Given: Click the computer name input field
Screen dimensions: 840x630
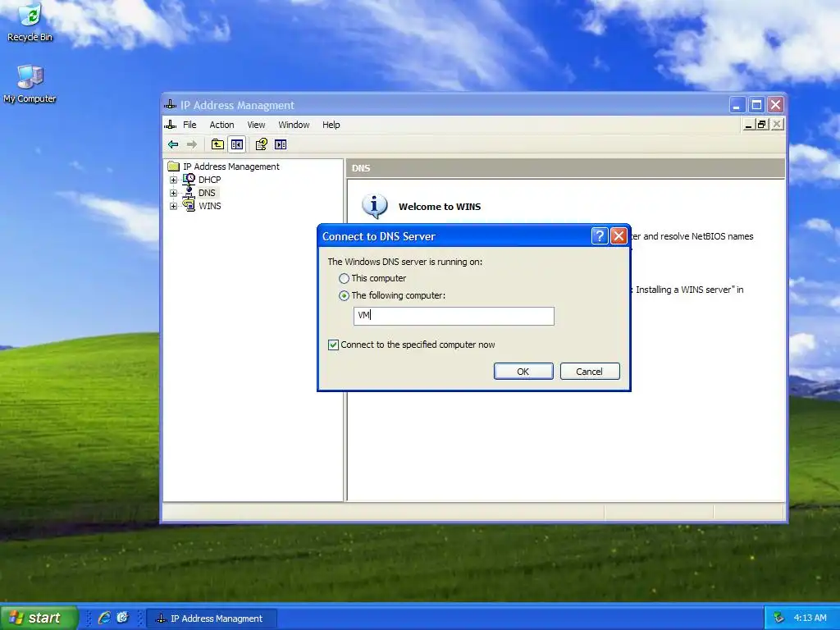Looking at the screenshot, I should tap(454, 316).
